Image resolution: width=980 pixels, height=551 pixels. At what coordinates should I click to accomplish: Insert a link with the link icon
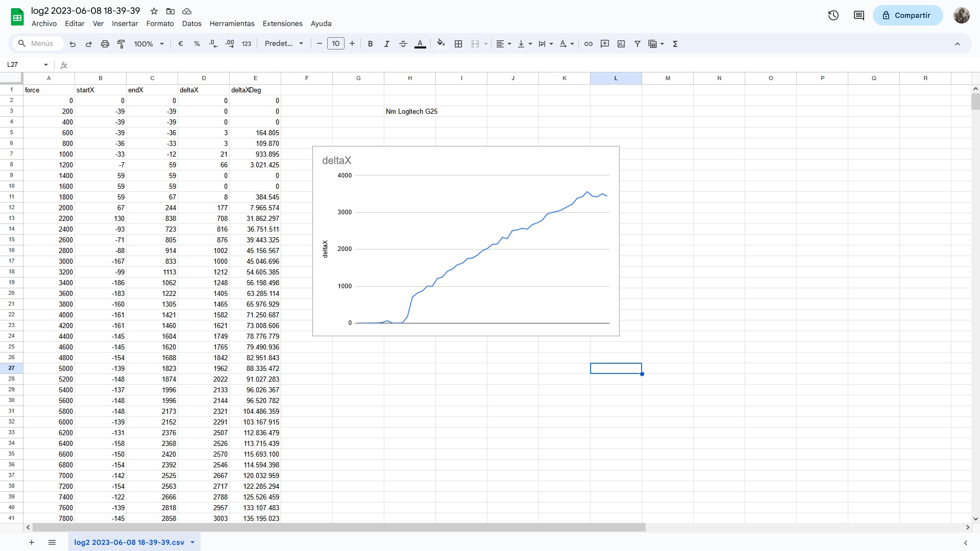pyautogui.click(x=589, y=44)
